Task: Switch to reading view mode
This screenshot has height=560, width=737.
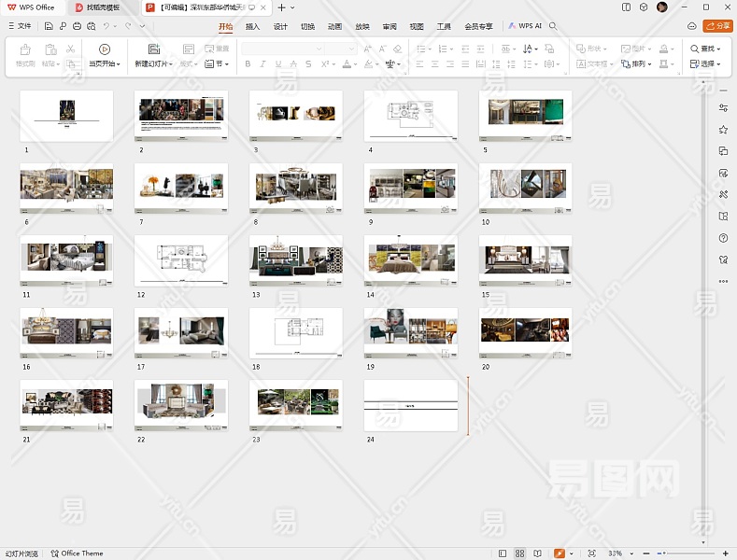Action: [x=537, y=553]
